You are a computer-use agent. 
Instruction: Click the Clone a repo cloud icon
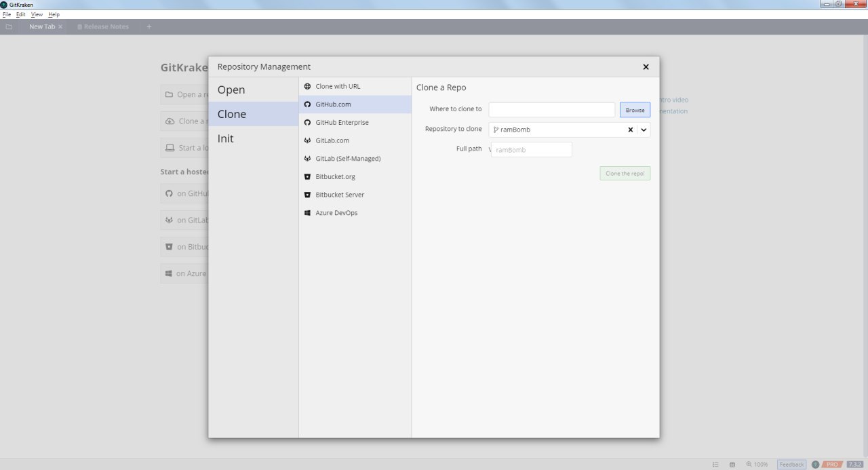tap(170, 121)
